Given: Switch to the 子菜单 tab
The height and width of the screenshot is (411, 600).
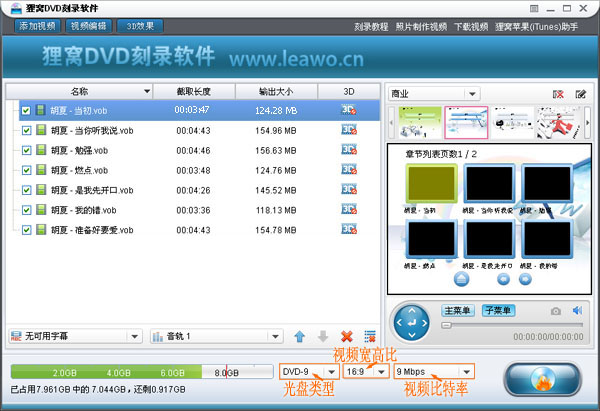Looking at the screenshot, I should click(x=498, y=310).
